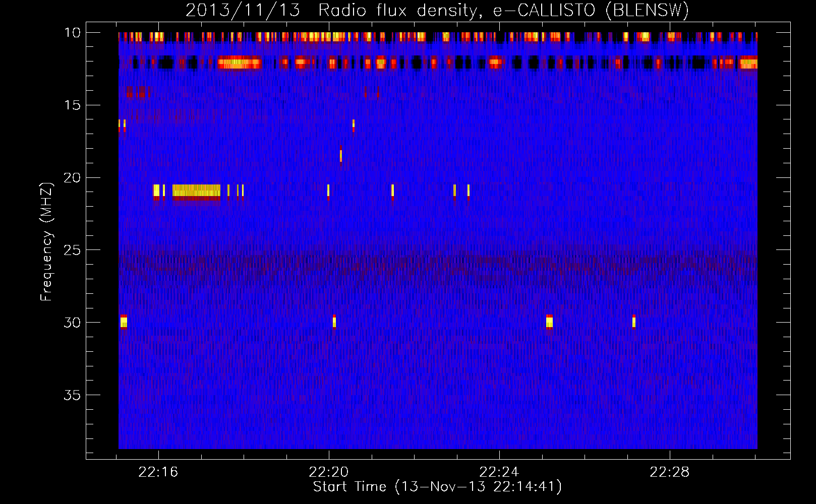Click the 16 MHz spike past 22:20
Image resolution: width=816 pixels, height=504 pixels.
[x=354, y=125]
